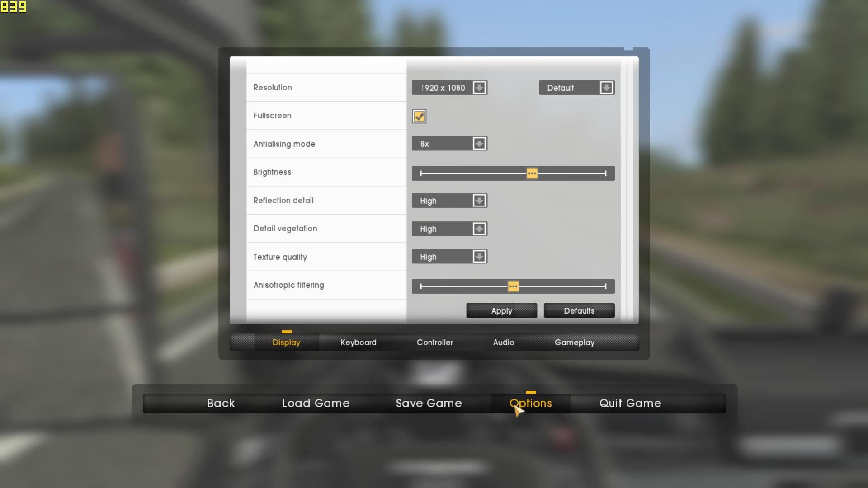This screenshot has height=488, width=868.
Task: Expand the Detail vegetation dropdown
Action: tap(449, 229)
